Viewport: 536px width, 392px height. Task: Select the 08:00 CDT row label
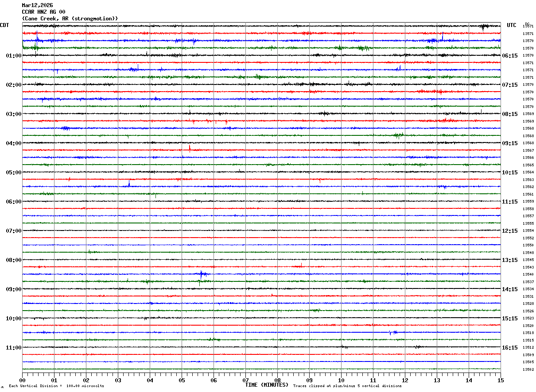coord(14,260)
